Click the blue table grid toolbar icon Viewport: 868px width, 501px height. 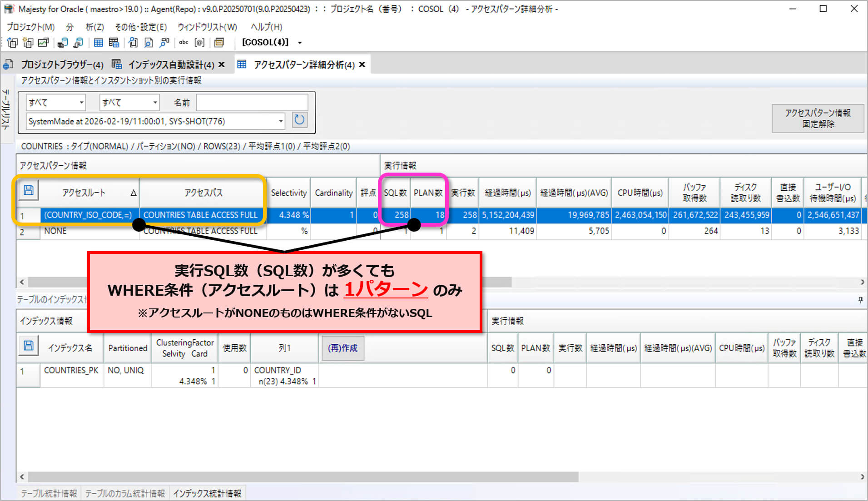(98, 43)
